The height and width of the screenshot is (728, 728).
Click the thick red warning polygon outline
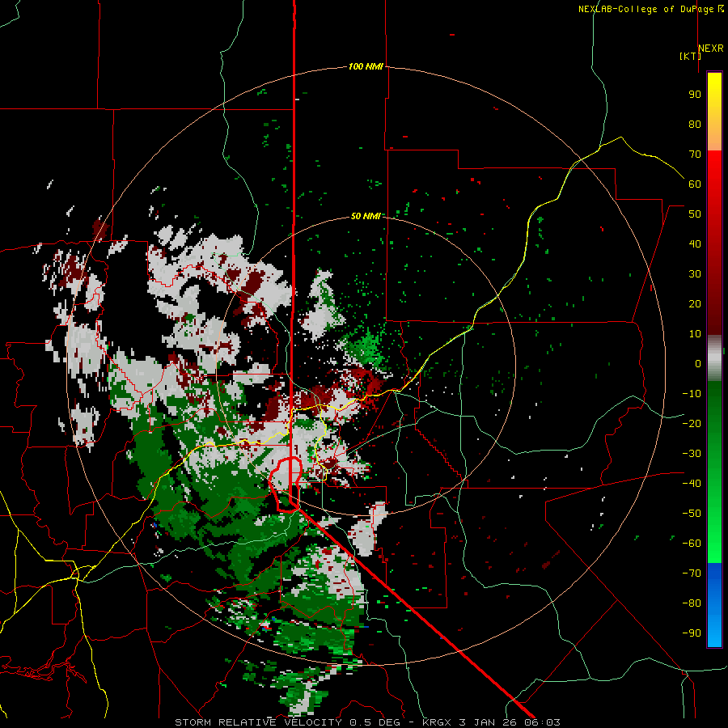click(x=286, y=485)
